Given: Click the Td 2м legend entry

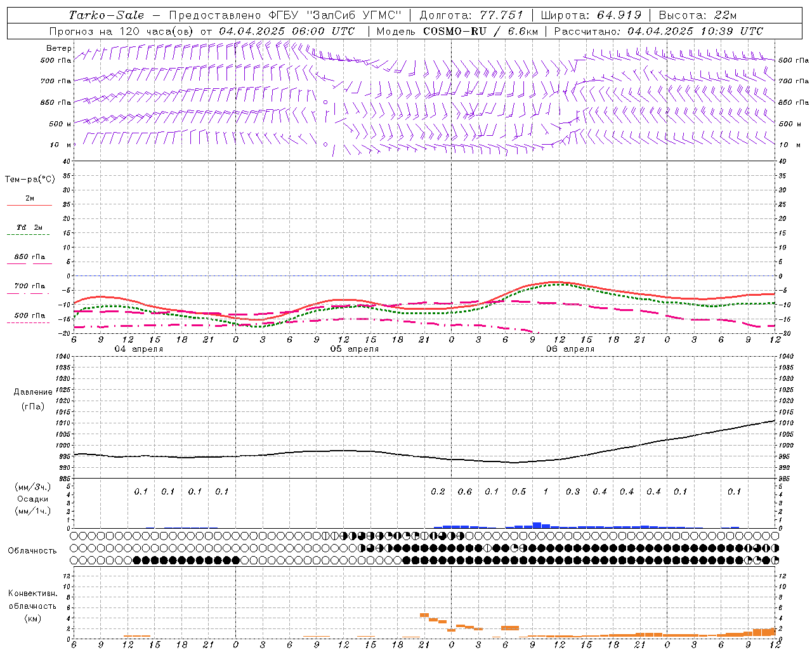Looking at the screenshot, I should coord(29,227).
